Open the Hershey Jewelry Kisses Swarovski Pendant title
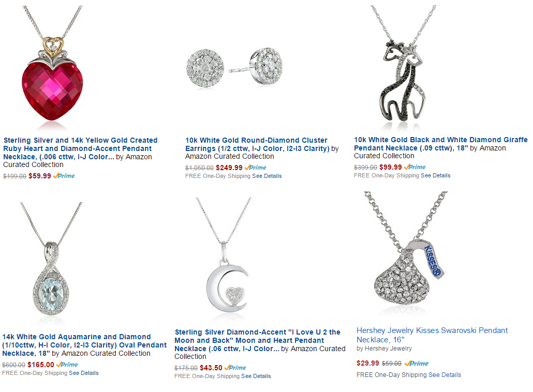 coord(432,335)
